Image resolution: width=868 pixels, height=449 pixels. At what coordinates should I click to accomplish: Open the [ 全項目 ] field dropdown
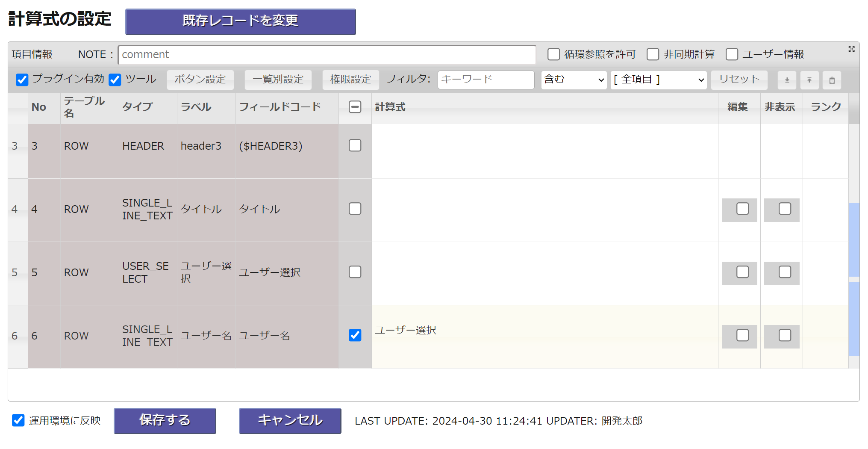(x=659, y=80)
